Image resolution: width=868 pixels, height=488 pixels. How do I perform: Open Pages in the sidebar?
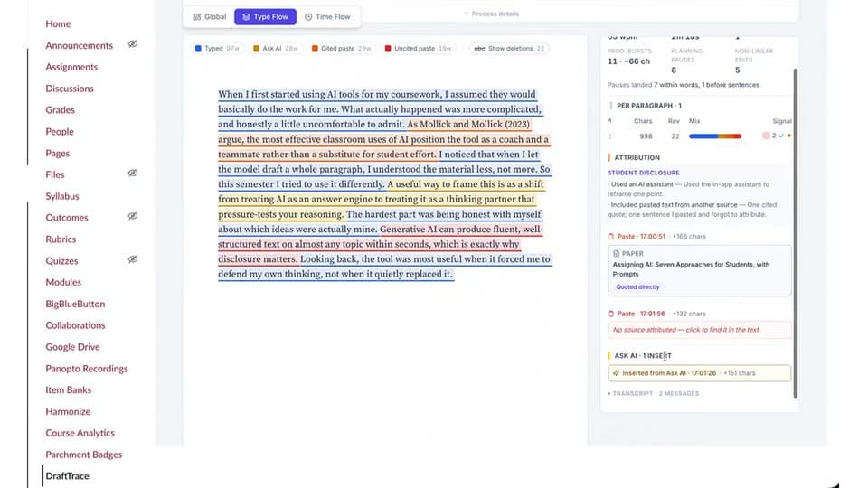click(58, 154)
